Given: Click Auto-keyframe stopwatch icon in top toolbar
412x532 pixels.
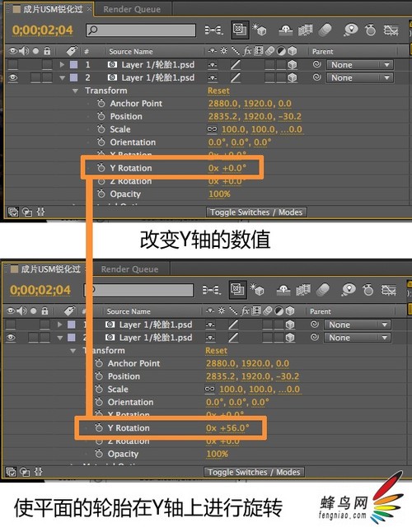Looking at the screenshot, I should click(x=370, y=30).
